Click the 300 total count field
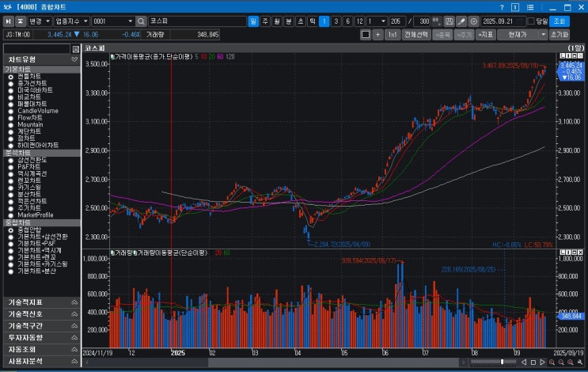 (x=422, y=21)
